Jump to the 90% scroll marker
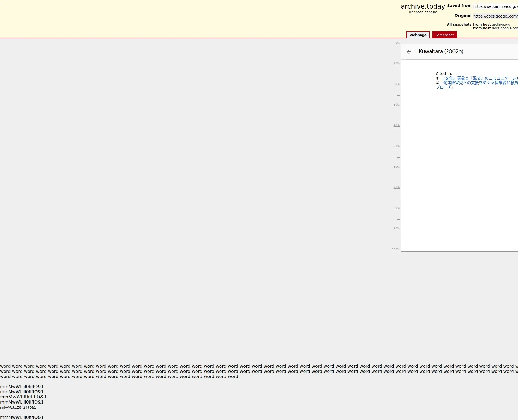Screen dimensions: 518x420 pyautogui.click(x=396, y=229)
